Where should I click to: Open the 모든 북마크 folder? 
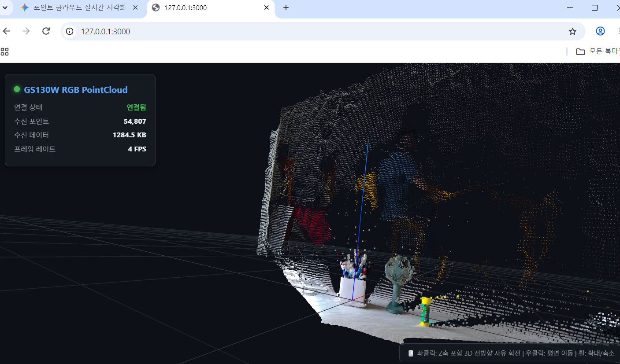pos(597,51)
